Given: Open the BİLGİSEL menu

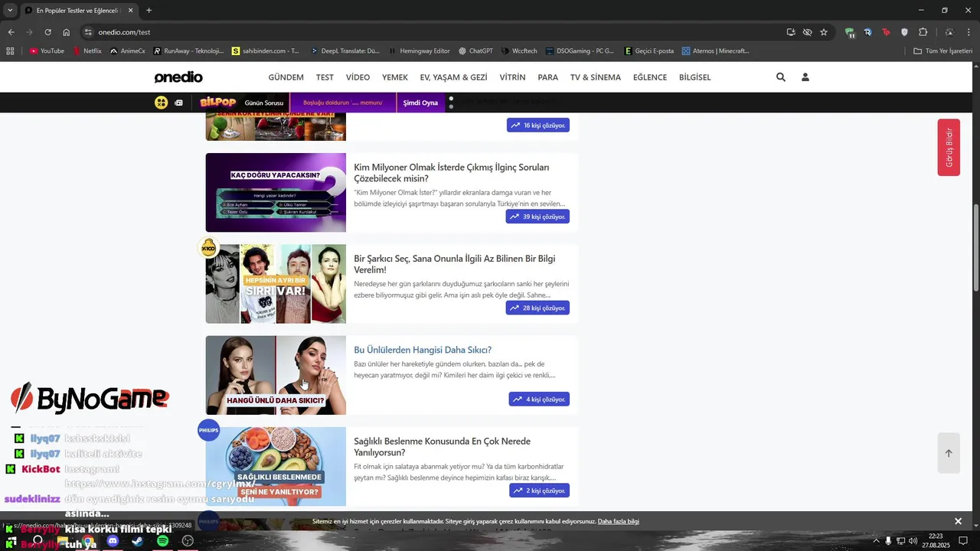Looking at the screenshot, I should (x=695, y=77).
